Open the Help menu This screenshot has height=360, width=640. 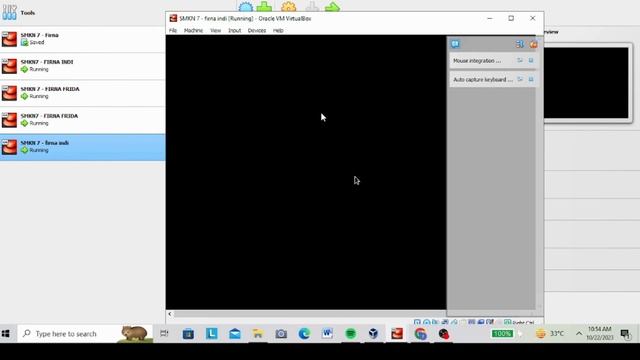pos(278,31)
